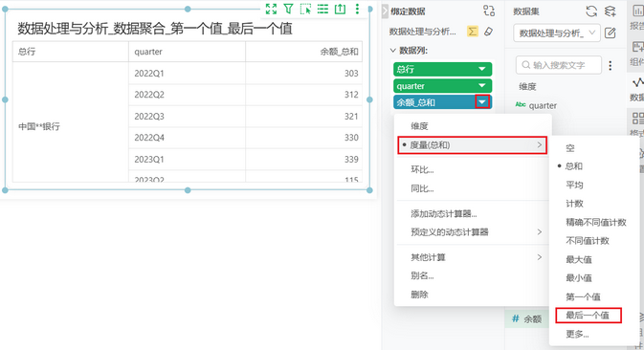Click the table export icon

pos(340,9)
